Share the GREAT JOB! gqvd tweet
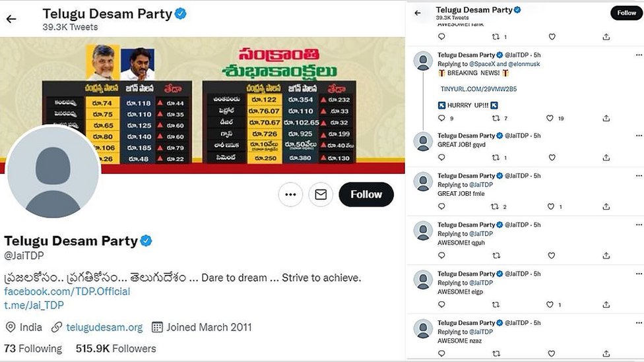Screen dimensions: 644x362 [606, 158]
